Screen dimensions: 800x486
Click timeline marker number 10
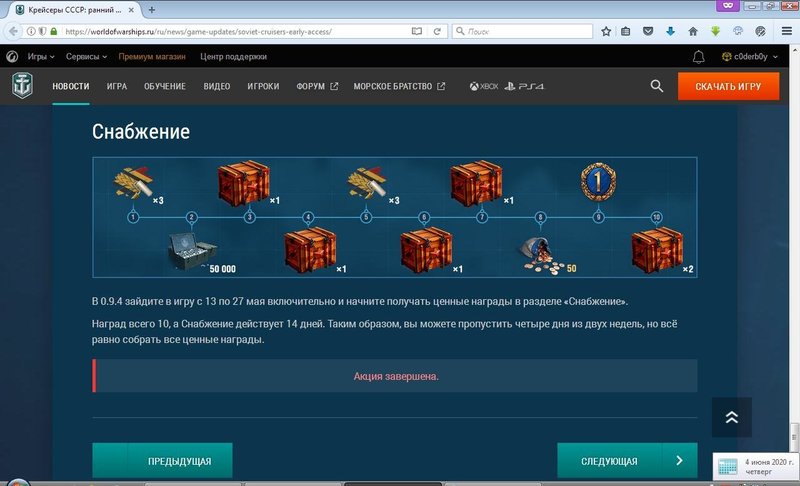click(x=657, y=217)
